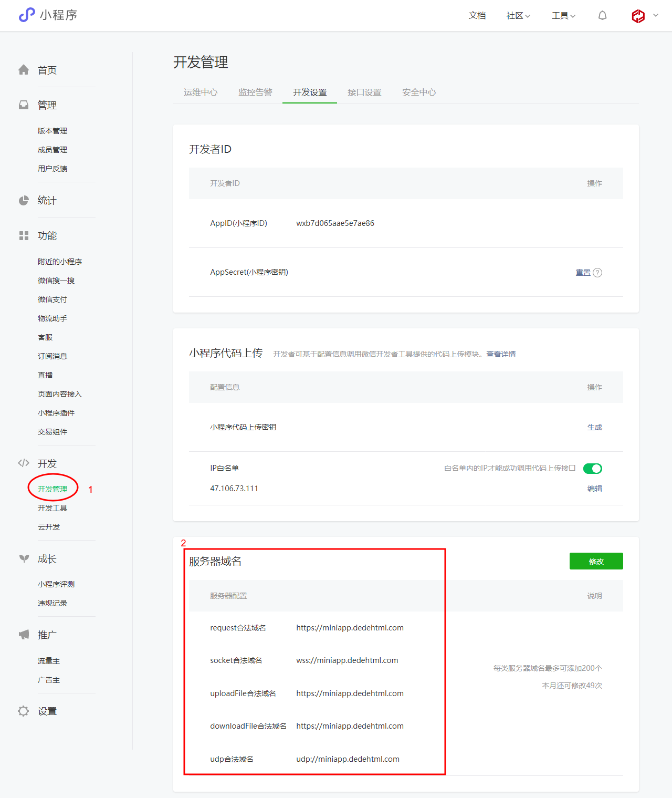Click the sprout icon beside 成长
Viewport: 672px width, 798px height.
click(24, 558)
